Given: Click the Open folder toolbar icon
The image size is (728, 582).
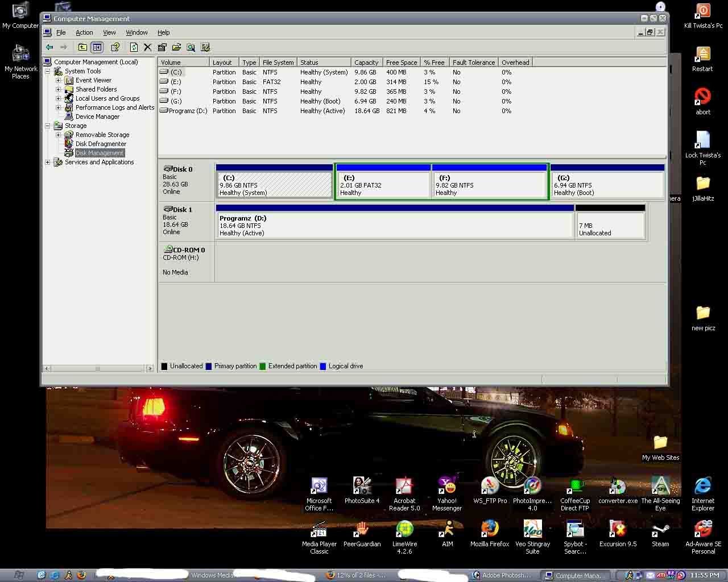Looking at the screenshot, I should 176,47.
